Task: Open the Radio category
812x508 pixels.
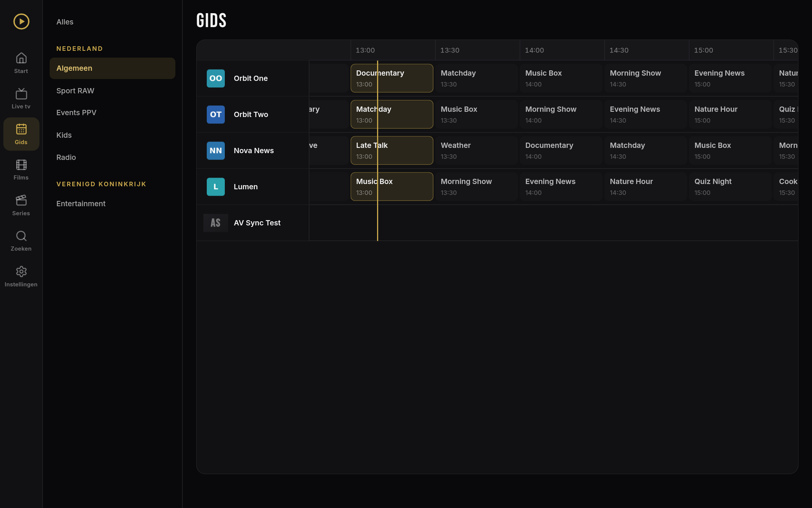Action: 112,157
